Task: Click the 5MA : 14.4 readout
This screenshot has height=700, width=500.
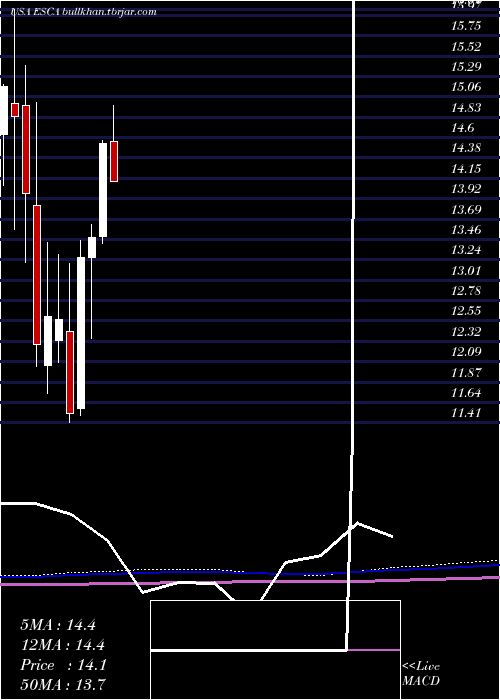Action: pyautogui.click(x=58, y=625)
